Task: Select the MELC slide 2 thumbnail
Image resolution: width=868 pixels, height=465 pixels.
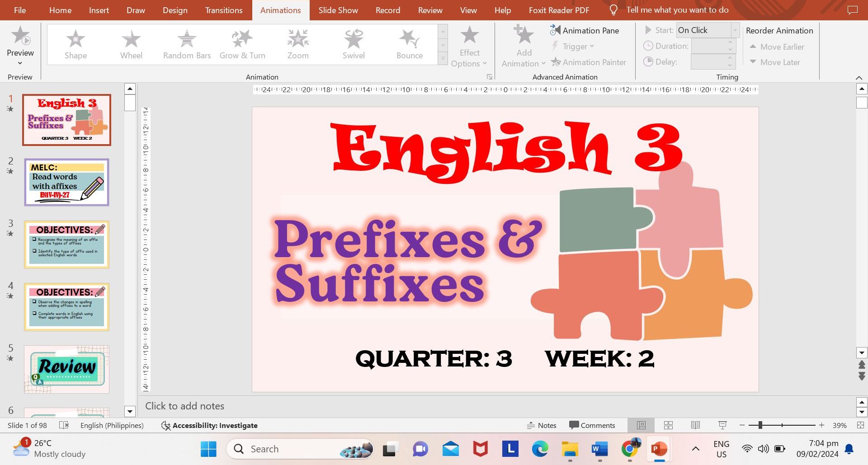Action: click(67, 182)
